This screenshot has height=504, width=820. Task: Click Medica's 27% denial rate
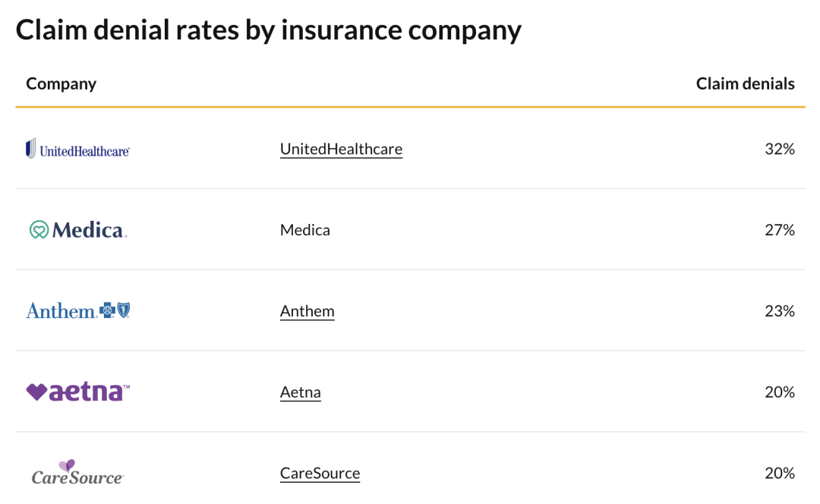pyautogui.click(x=779, y=230)
